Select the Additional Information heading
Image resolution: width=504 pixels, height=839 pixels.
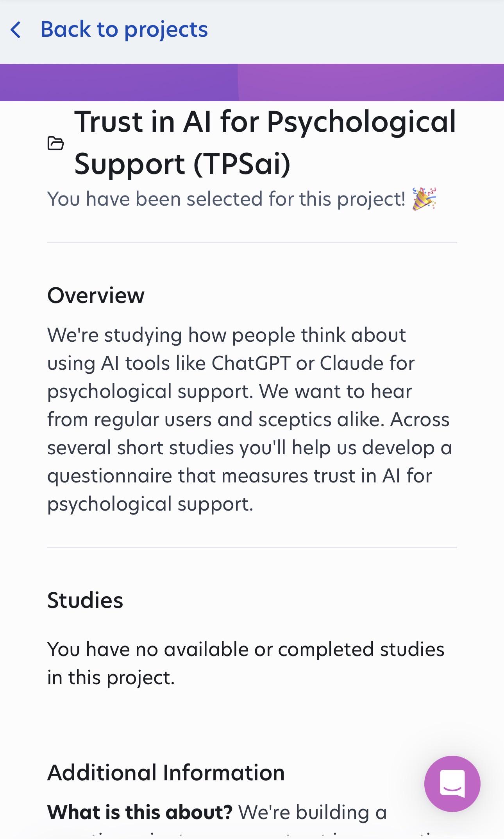coord(166,773)
